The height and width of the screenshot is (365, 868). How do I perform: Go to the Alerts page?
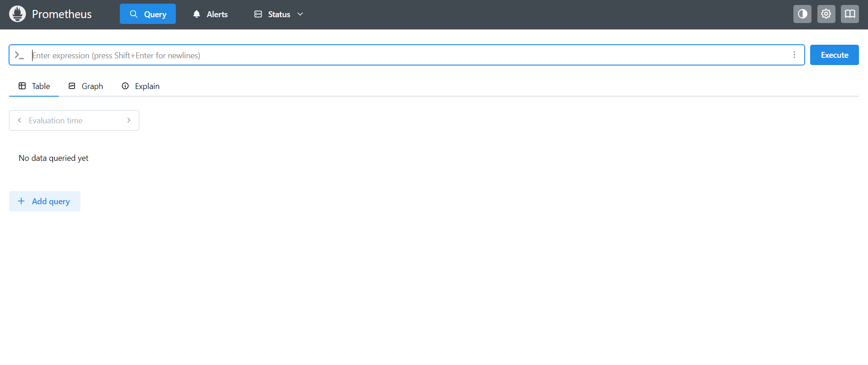[210, 14]
